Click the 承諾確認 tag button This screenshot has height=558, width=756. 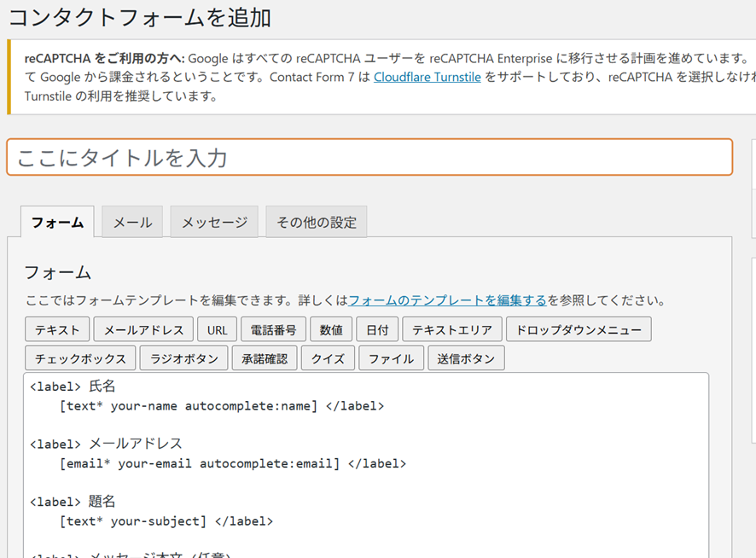coord(265,358)
